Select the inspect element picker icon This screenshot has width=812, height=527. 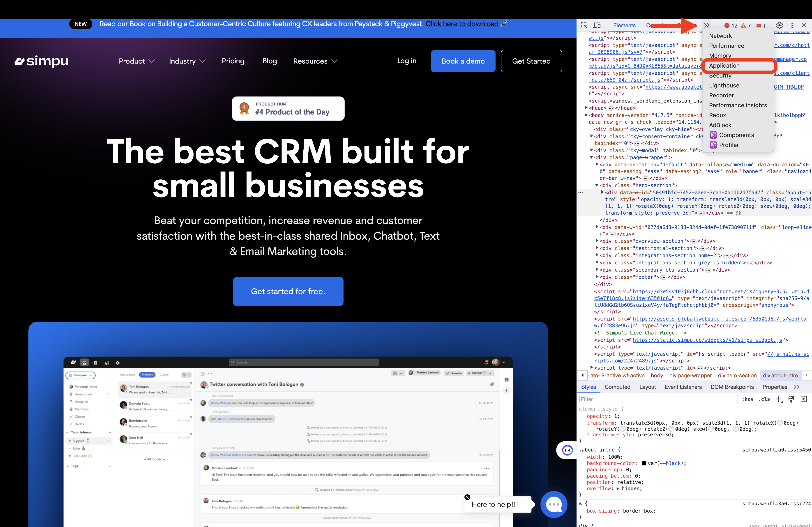click(x=584, y=25)
